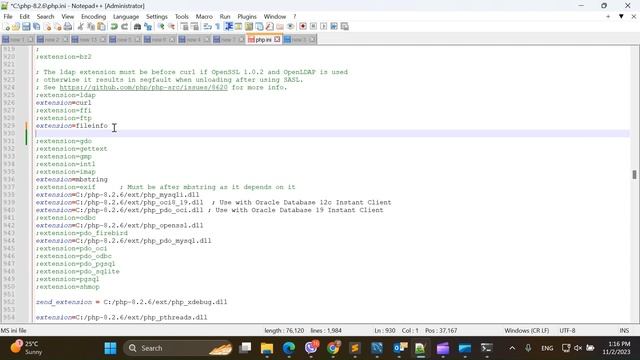
Task: Click the Paste toolbar icon
Action: coord(101,27)
